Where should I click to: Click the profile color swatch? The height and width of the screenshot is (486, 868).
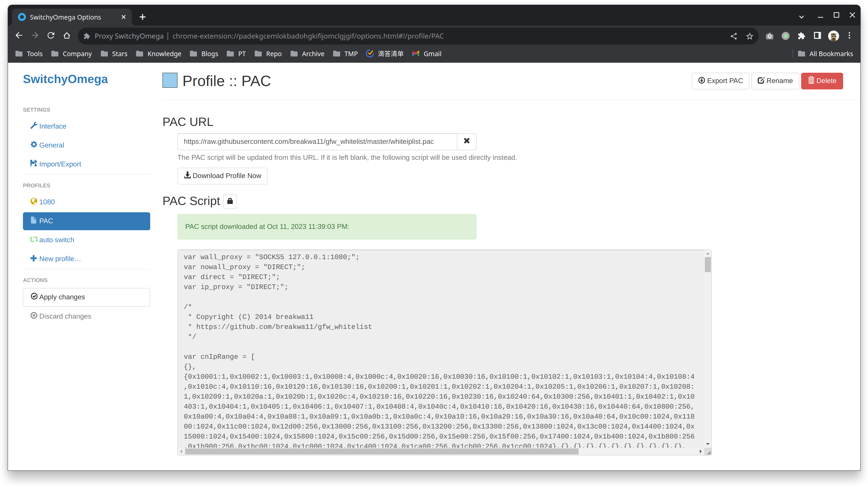click(x=170, y=80)
